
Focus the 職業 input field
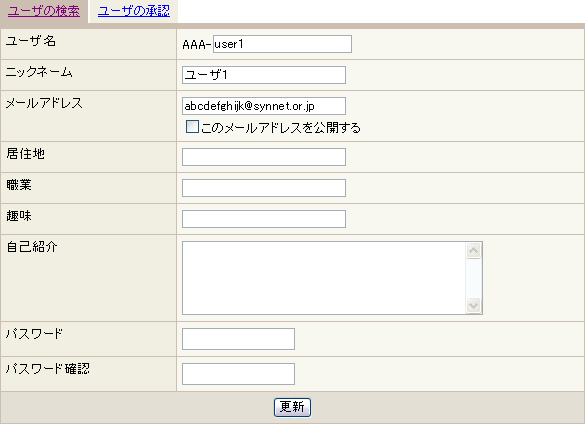tap(264, 188)
